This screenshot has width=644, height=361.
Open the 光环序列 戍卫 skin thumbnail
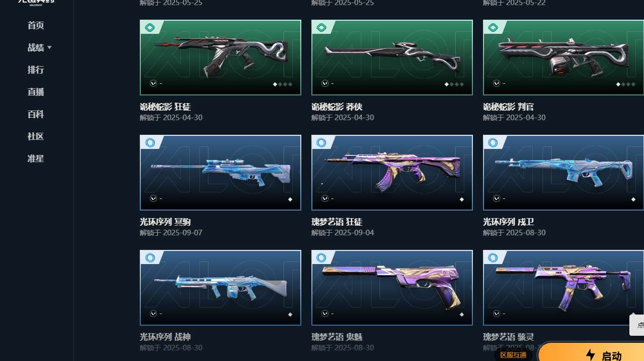[x=563, y=173]
